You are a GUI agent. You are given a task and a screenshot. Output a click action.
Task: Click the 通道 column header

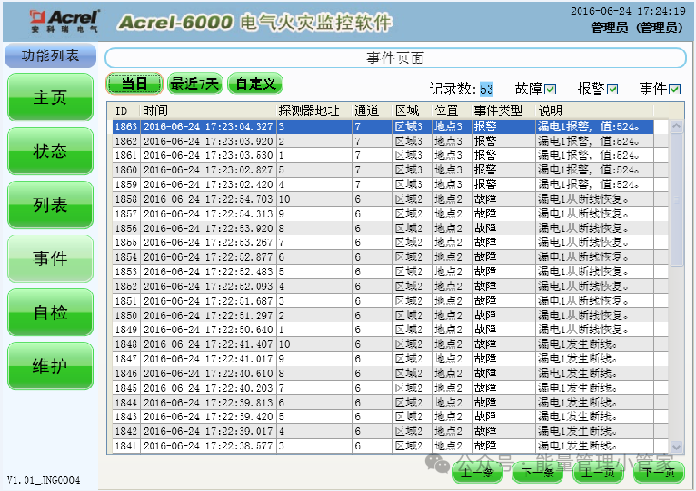(372, 111)
